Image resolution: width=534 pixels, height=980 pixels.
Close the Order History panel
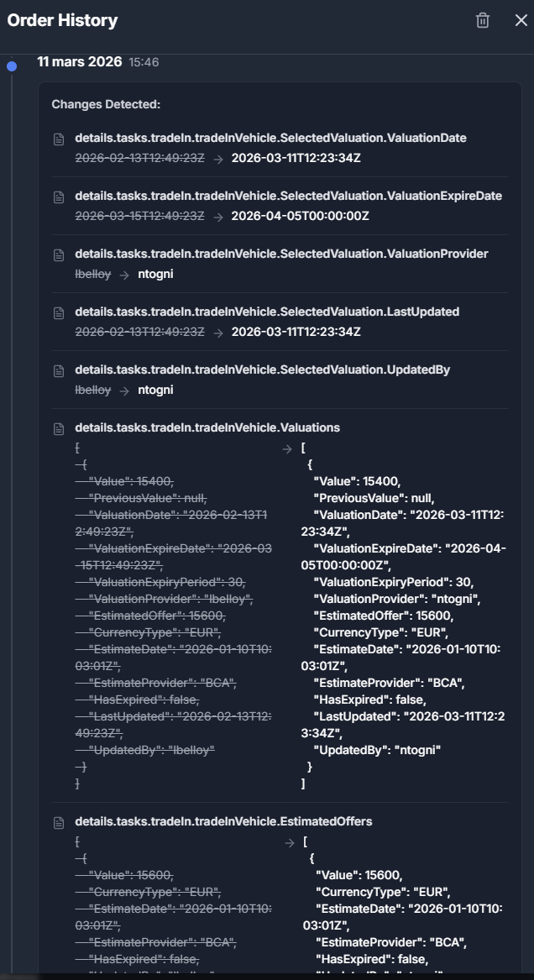tap(521, 20)
